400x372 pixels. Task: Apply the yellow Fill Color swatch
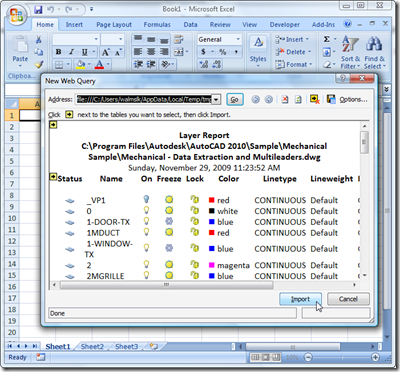pyautogui.click(x=80, y=64)
